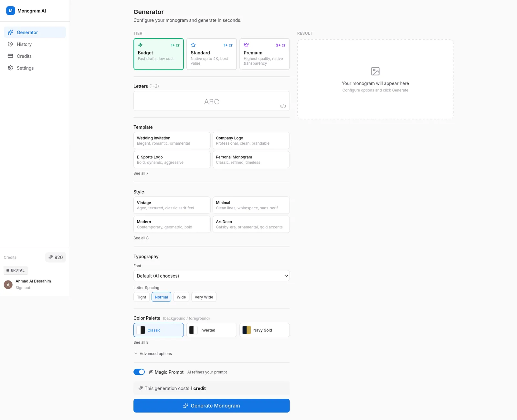Expand See all 8 color palettes
Image resolution: width=517 pixels, height=420 pixels.
pyautogui.click(x=141, y=342)
